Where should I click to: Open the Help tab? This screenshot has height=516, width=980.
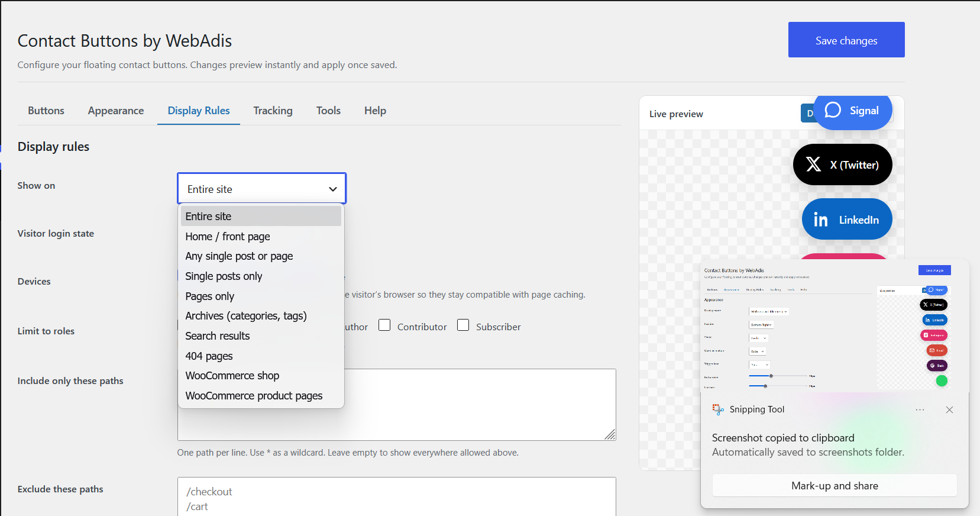375,111
